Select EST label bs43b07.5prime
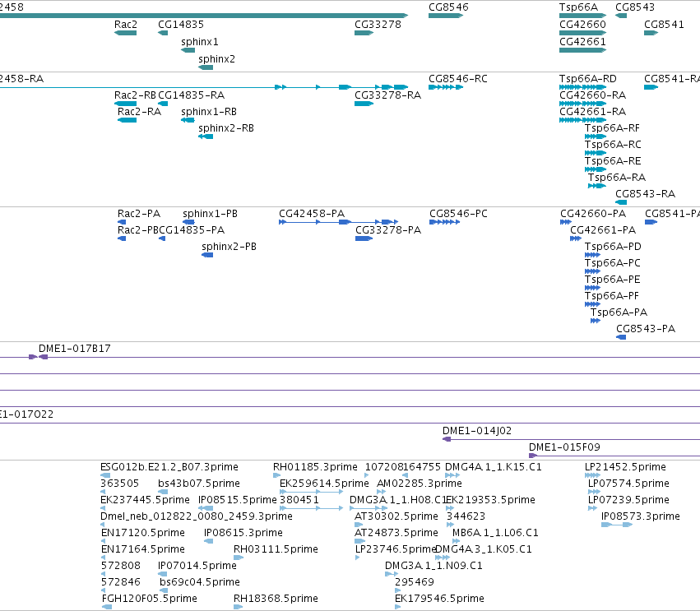This screenshot has width=700, height=611. [199, 484]
